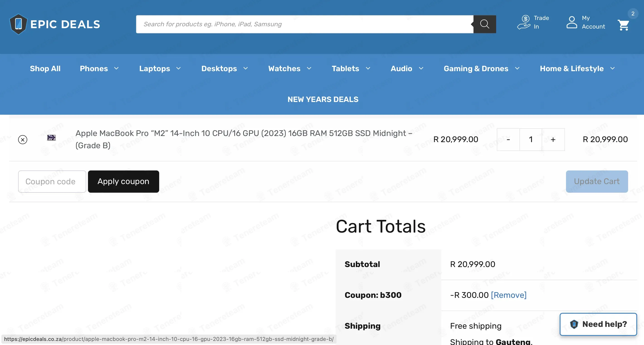Click the My Account person icon
Image resolution: width=644 pixels, height=345 pixels.
571,22
